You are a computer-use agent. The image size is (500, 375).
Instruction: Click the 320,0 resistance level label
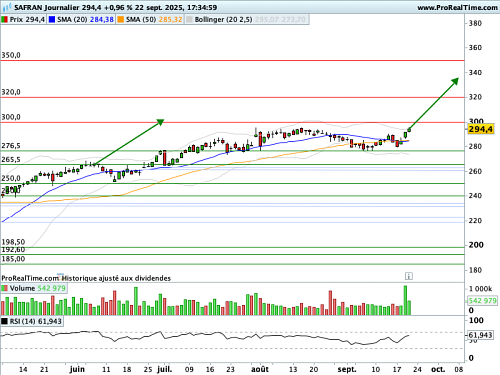coord(11,92)
